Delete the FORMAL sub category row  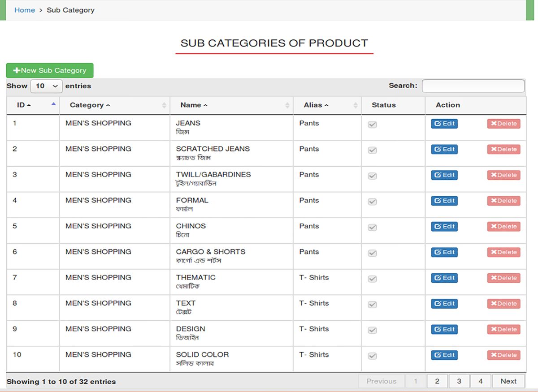pyautogui.click(x=503, y=201)
